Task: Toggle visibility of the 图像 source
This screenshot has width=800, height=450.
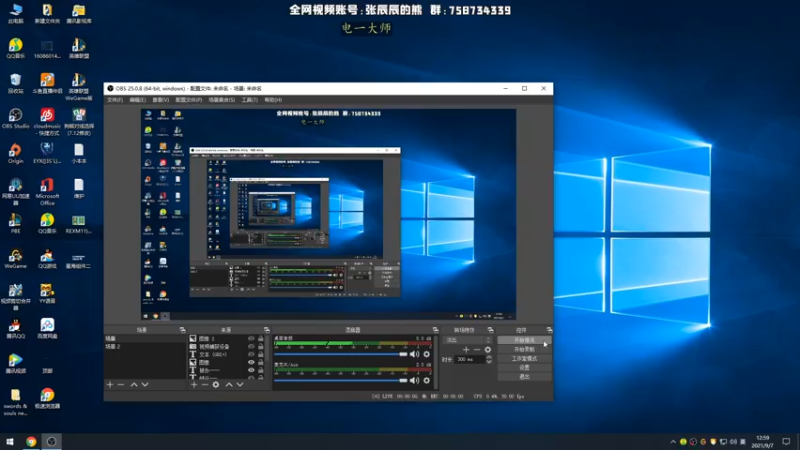Action: [251, 362]
